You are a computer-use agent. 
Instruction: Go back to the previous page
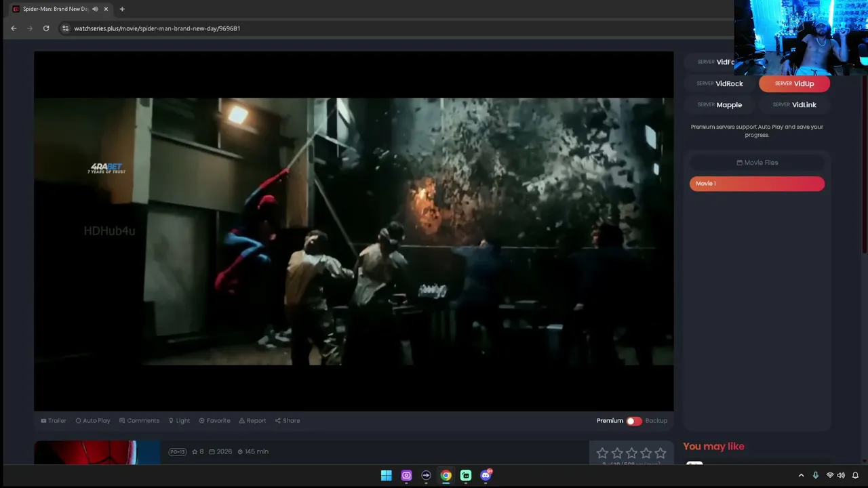(14, 28)
